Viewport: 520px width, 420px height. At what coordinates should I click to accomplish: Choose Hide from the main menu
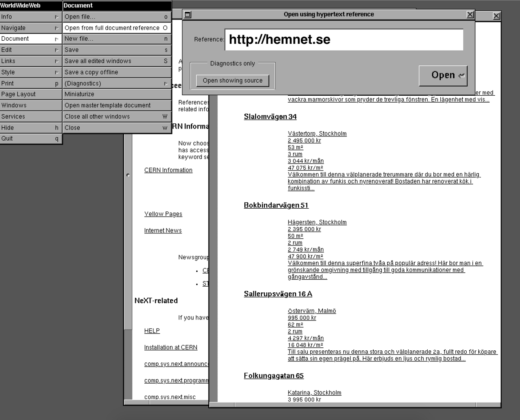pos(31,128)
